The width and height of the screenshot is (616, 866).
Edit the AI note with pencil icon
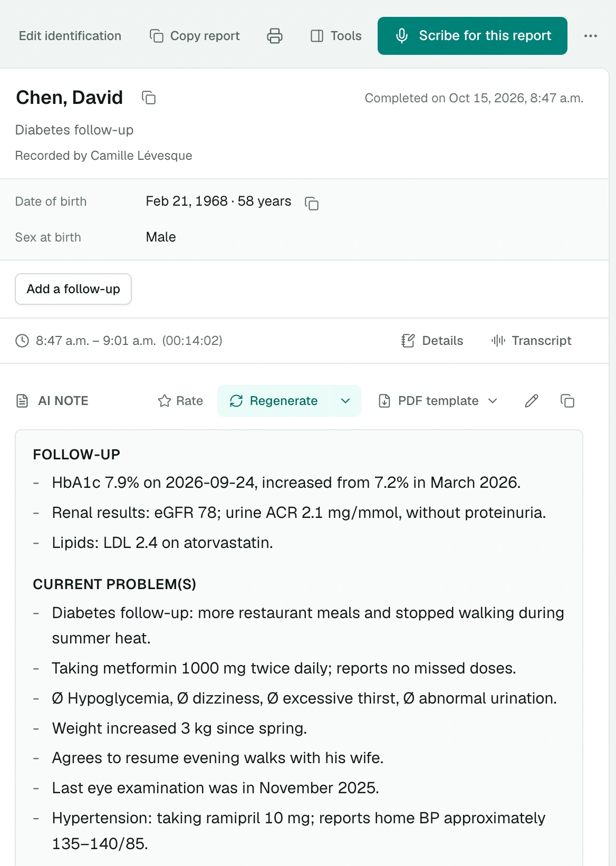pyautogui.click(x=532, y=401)
